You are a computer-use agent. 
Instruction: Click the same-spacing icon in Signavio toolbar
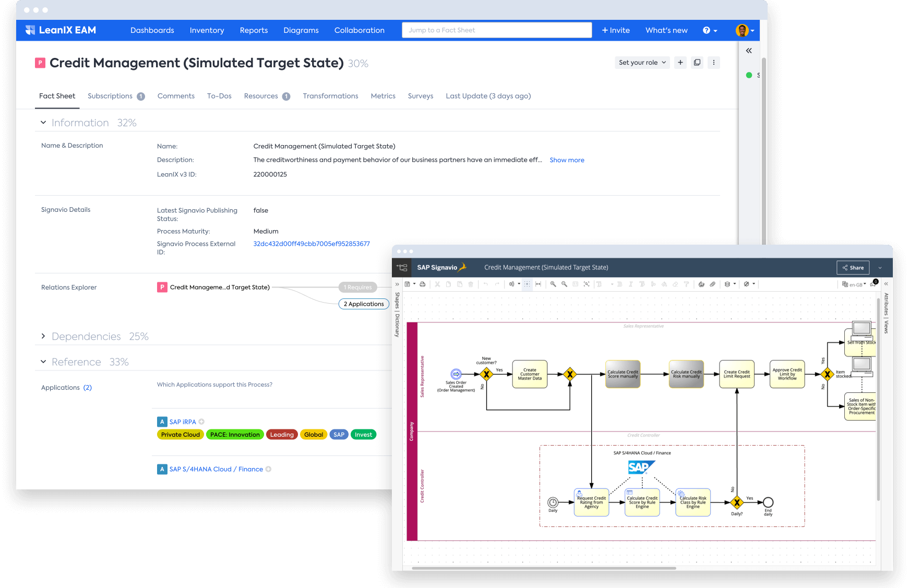point(538,284)
